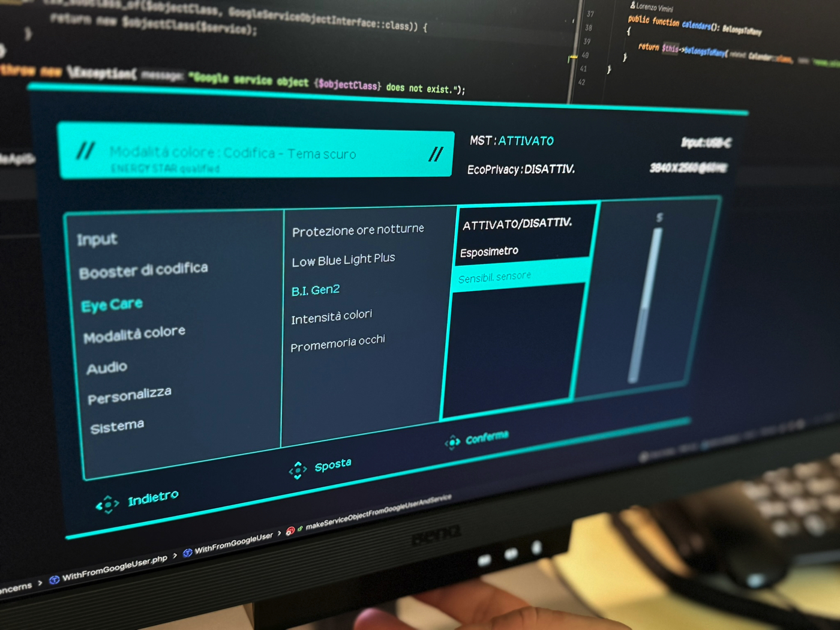Screen dimensions: 840x630
Task: Choose the highlighted Sensibil. sensore row
Action: pos(520,276)
